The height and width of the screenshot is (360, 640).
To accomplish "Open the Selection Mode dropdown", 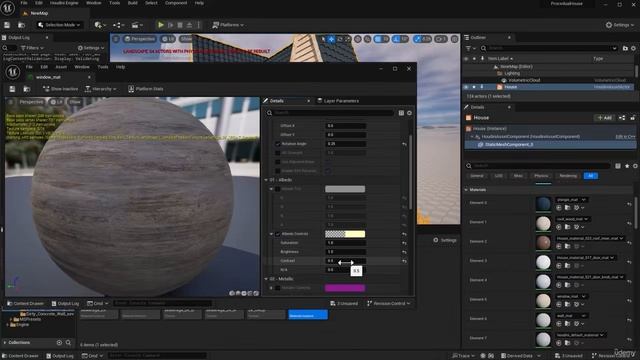I will click(59, 25).
